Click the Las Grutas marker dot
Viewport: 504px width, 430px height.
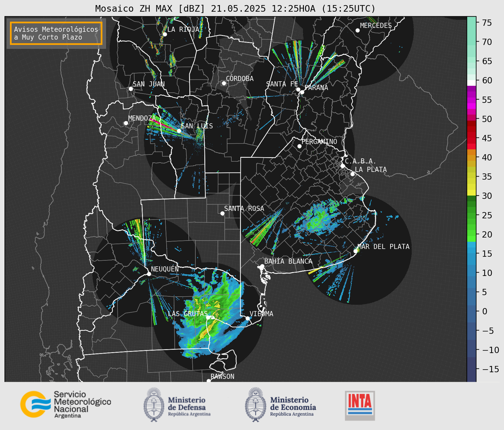tap(208, 318)
